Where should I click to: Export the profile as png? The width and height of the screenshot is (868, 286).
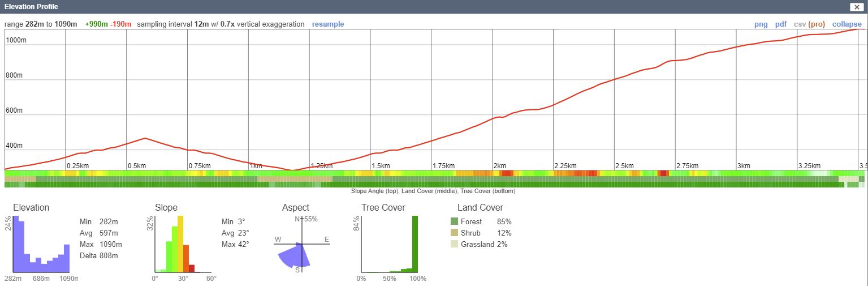point(761,24)
